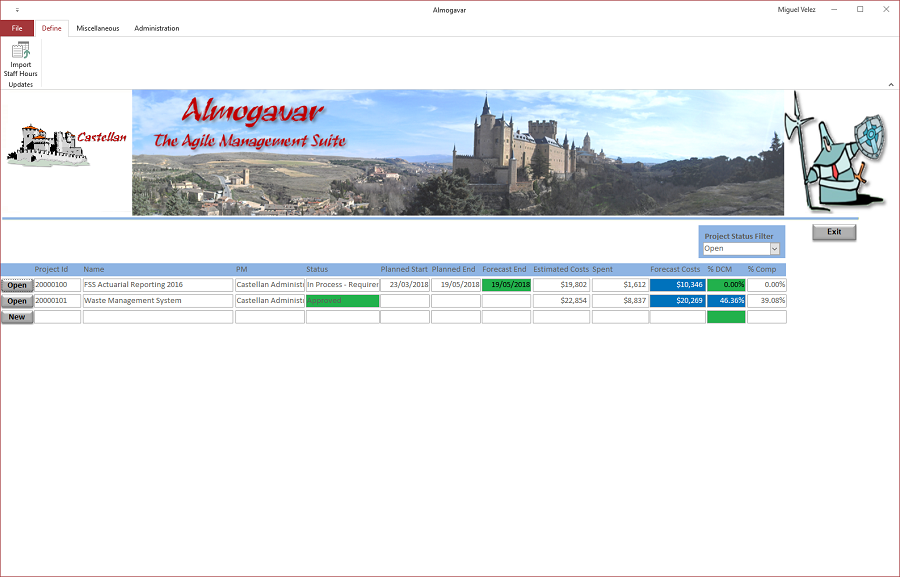
Task: Click the green Approved status cell
Action: tap(343, 301)
